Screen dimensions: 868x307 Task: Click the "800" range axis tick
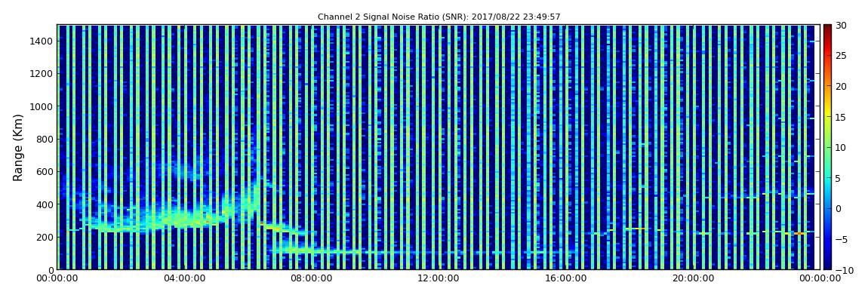(x=45, y=139)
